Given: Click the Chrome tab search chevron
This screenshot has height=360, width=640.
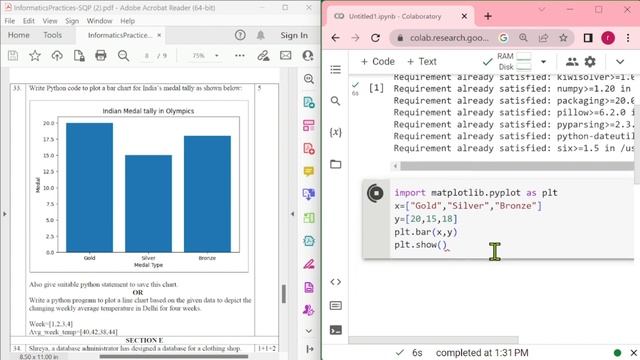Looking at the screenshot, I should [x=542, y=9].
